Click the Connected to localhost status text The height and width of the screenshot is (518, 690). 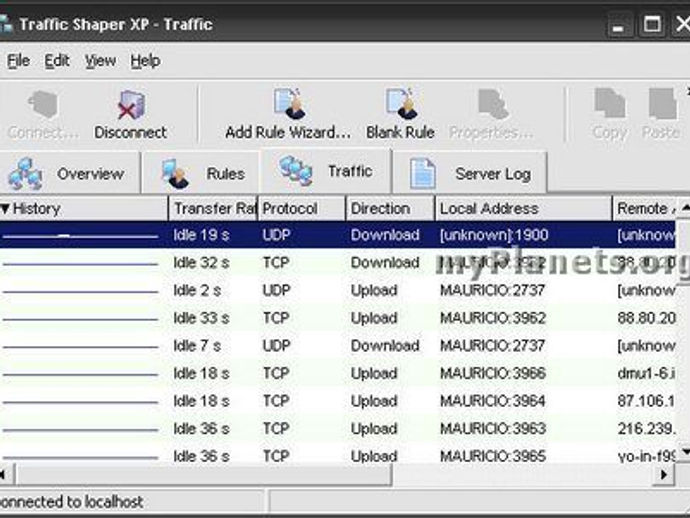pyautogui.click(x=71, y=502)
